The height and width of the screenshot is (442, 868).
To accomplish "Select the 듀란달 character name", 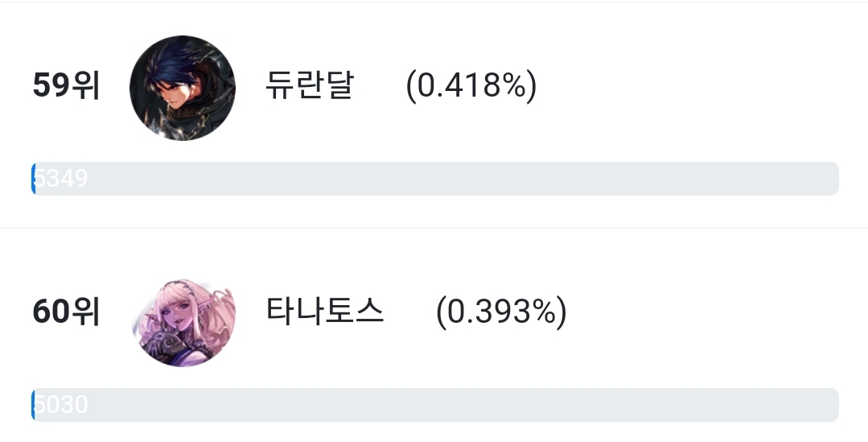I will 309,85.
